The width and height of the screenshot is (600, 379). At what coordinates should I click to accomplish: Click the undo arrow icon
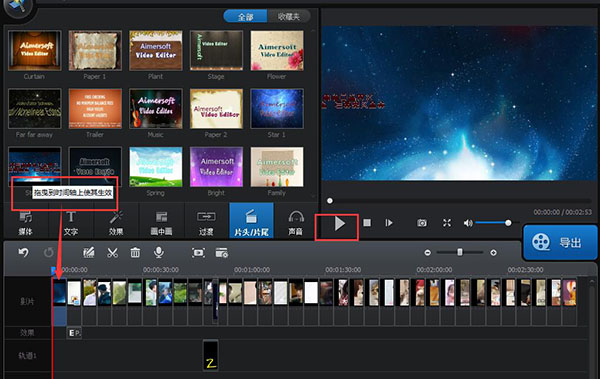pyautogui.click(x=24, y=252)
